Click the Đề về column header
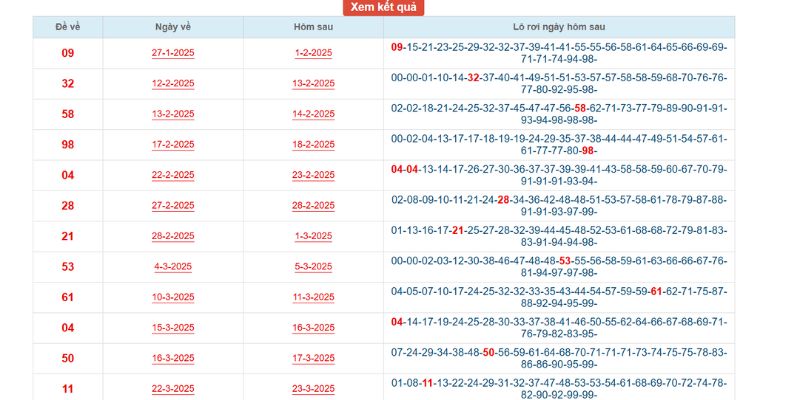 pos(68,27)
